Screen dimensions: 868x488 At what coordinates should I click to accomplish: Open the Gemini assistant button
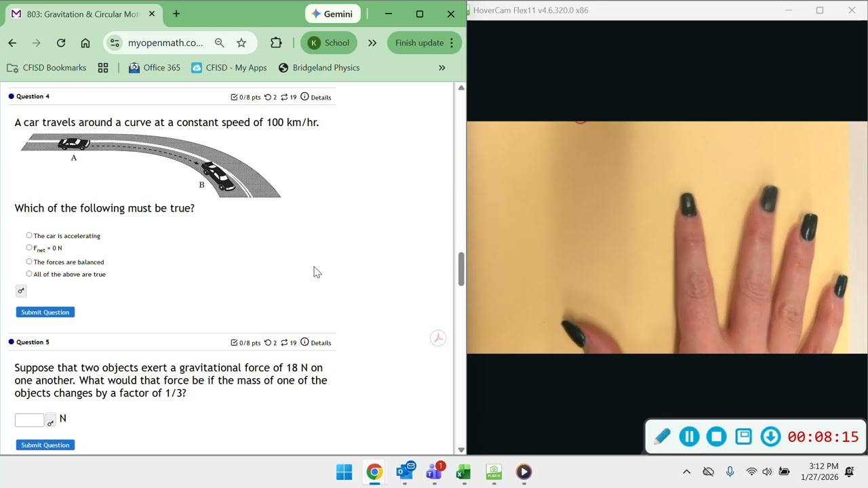click(x=332, y=14)
